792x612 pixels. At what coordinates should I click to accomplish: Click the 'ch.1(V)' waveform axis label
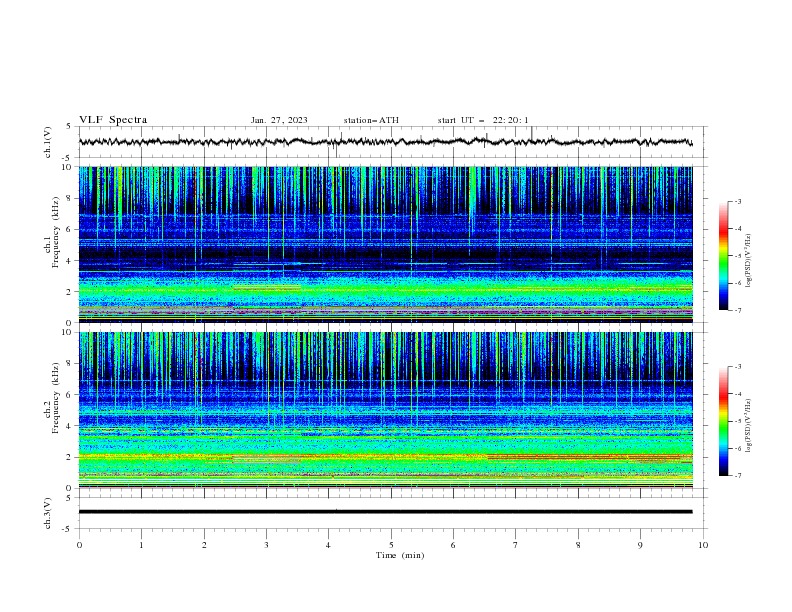48,142
